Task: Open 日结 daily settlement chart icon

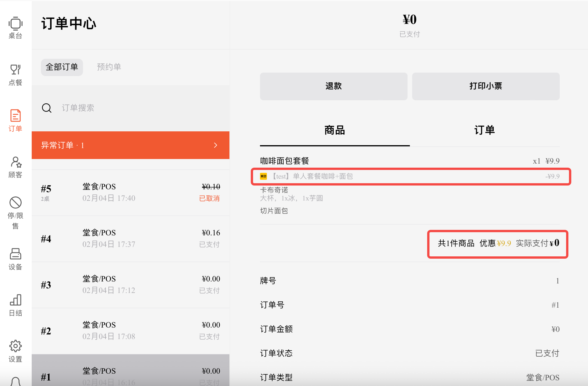Action: pos(16,300)
